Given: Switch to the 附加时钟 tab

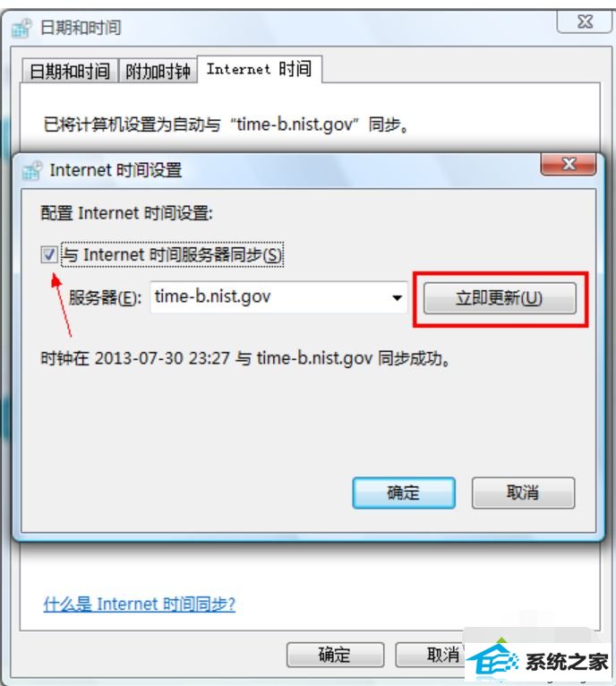Looking at the screenshot, I should coord(158,71).
